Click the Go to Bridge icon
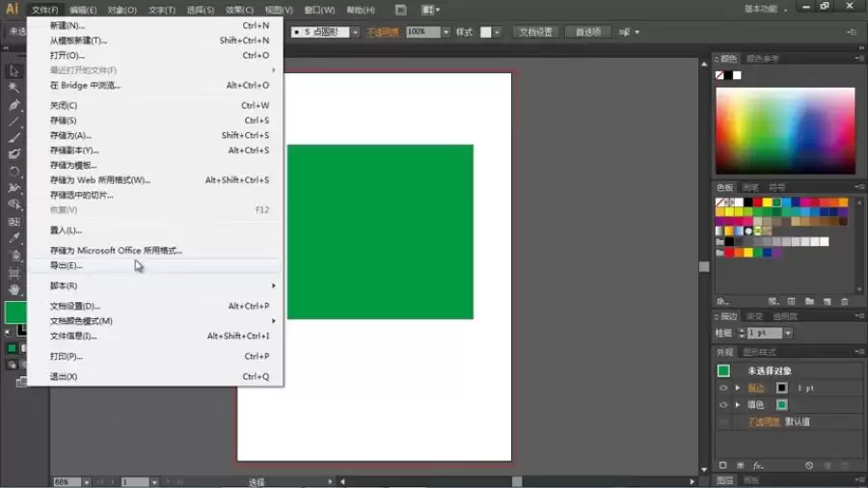 401,10
